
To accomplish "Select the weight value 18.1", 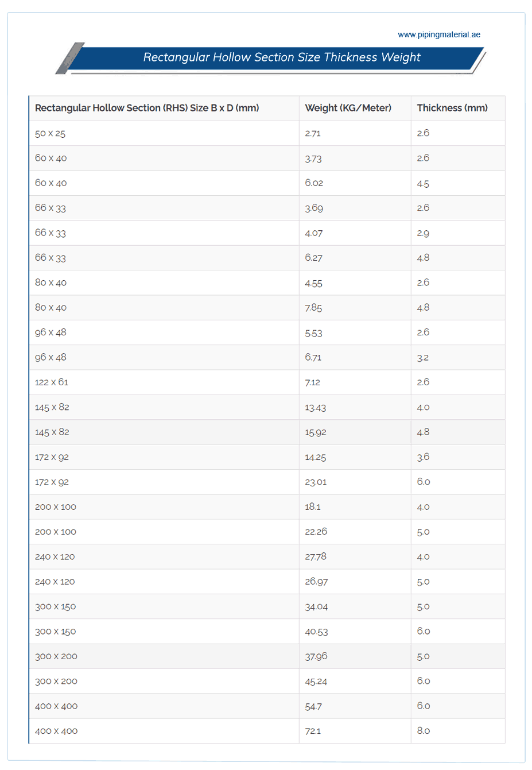I will 313,507.
